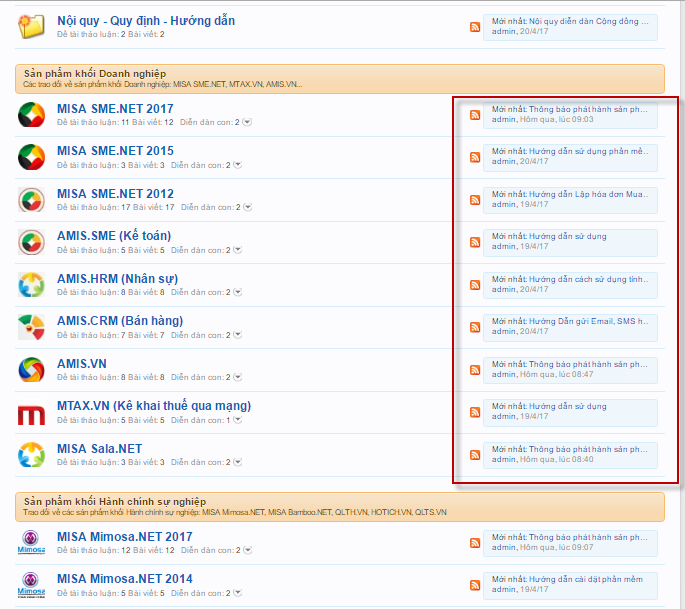
Task: Open Sản phẩm khối Hành chính sự nghiệp category
Action: click(114, 501)
